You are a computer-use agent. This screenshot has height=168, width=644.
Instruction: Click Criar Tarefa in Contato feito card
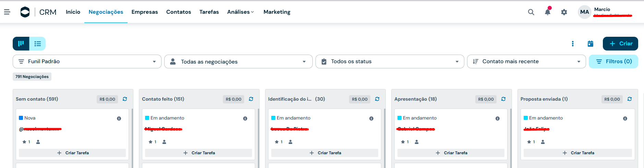[x=199, y=153]
